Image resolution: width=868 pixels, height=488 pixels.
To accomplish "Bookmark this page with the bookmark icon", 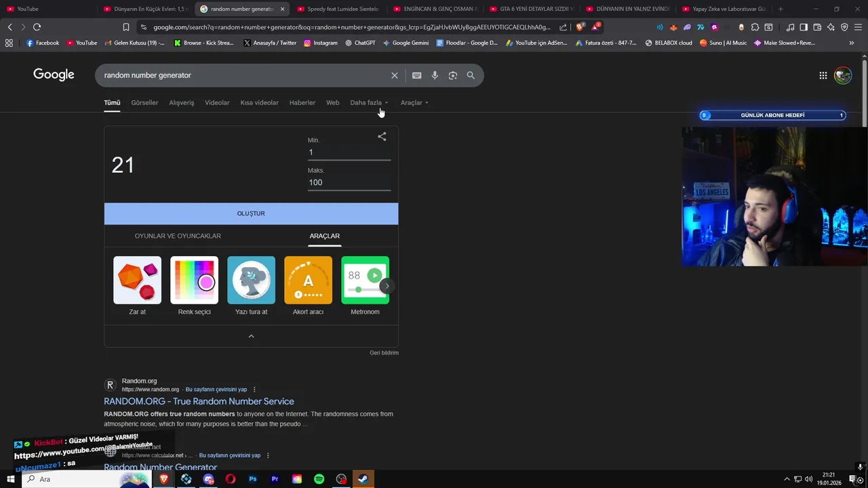I will click(125, 27).
